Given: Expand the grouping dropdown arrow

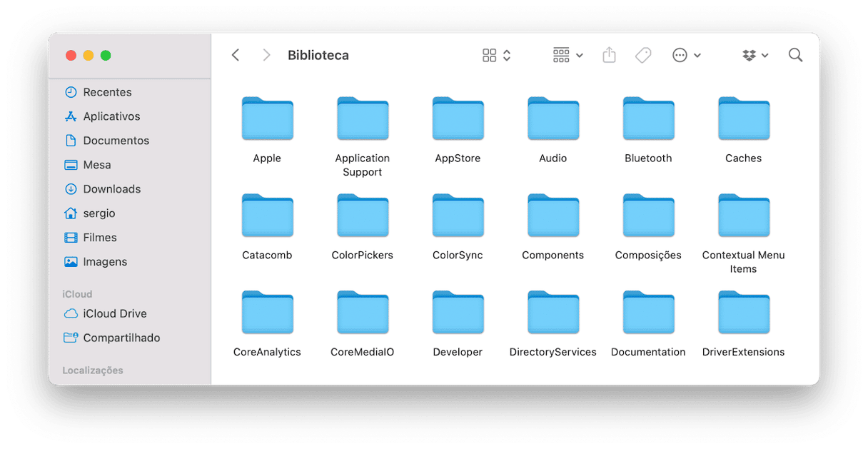Looking at the screenshot, I should click(580, 56).
